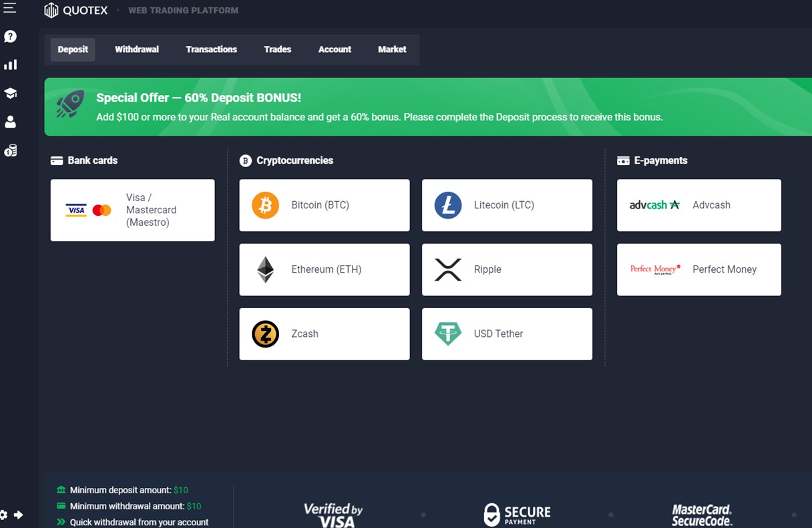Open the Transactions tab
Viewport: 812px width, 528px height.
[212, 49]
